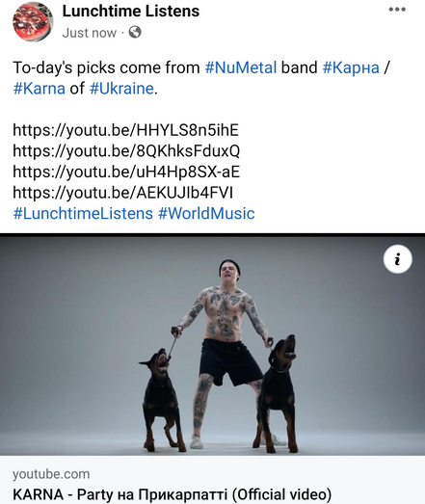Screen dimensions: 425x504
Task: Open the #NuMetal hashtag
Action: click(x=241, y=67)
